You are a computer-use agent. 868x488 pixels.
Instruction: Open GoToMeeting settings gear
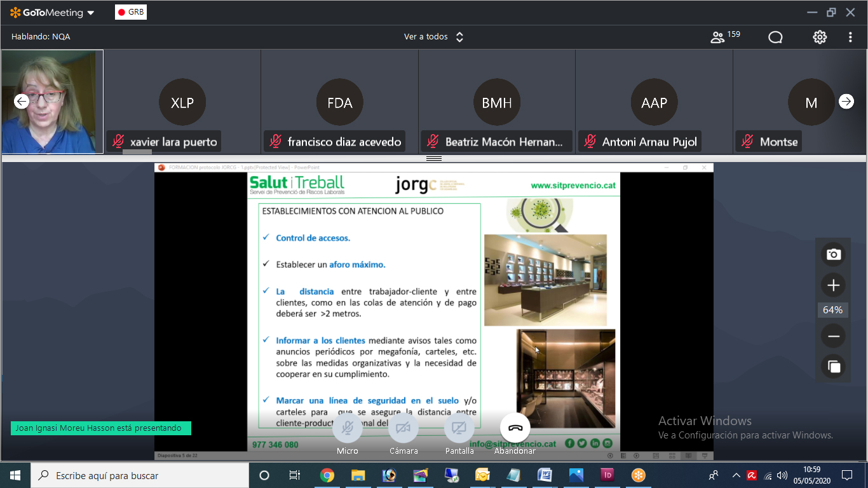[820, 37]
